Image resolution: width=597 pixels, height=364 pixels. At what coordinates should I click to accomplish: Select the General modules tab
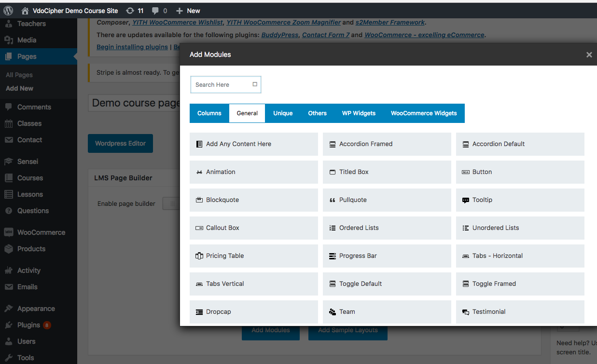click(247, 113)
